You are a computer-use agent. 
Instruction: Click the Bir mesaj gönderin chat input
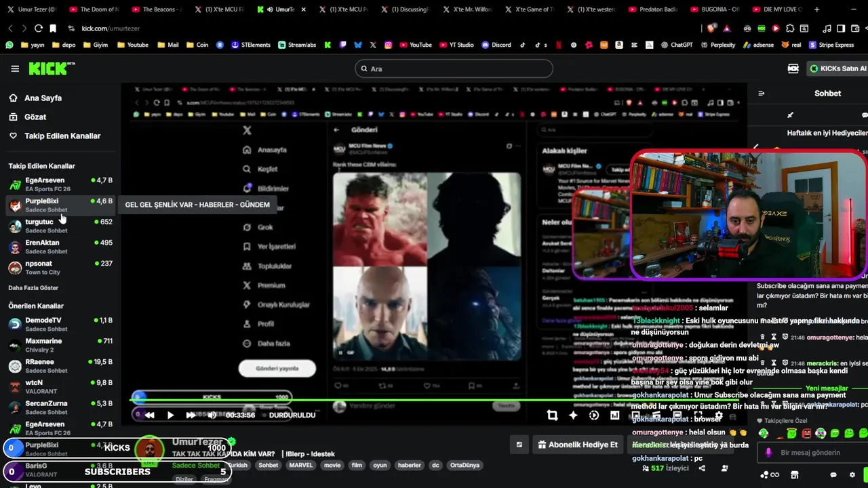click(x=812, y=453)
